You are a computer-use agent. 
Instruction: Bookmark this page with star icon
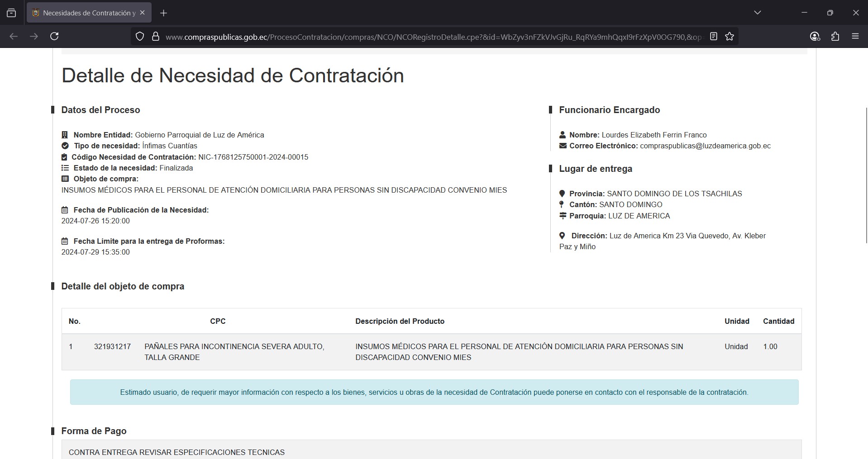[x=730, y=36]
